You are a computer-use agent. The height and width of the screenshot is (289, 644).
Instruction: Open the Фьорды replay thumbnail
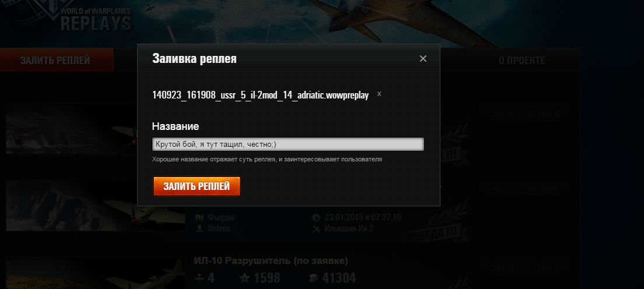click(95, 206)
